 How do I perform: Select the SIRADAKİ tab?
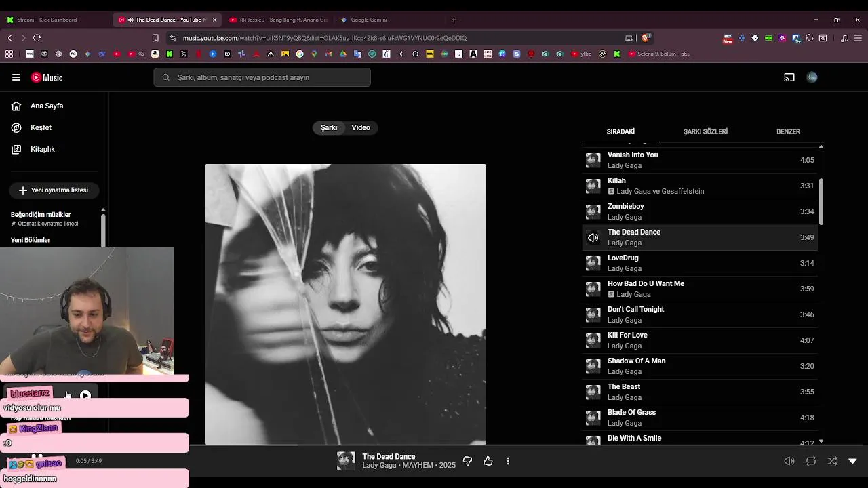(x=620, y=131)
